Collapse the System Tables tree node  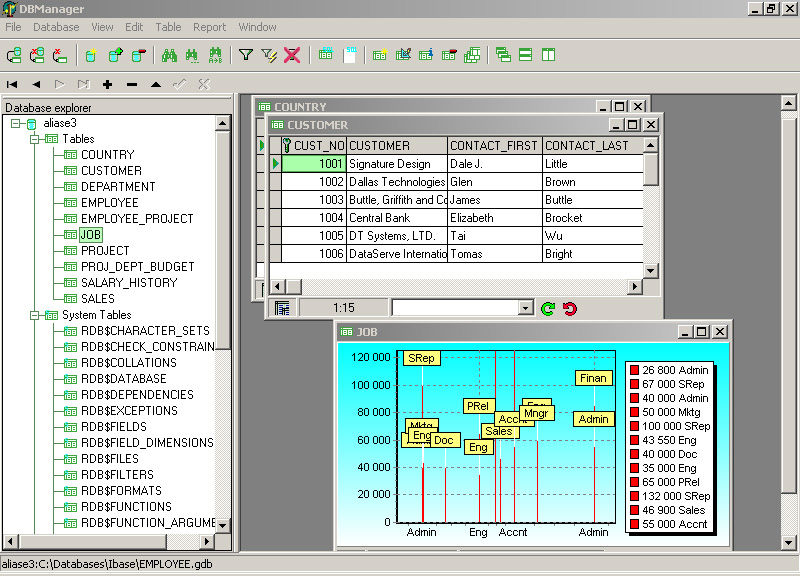35,315
